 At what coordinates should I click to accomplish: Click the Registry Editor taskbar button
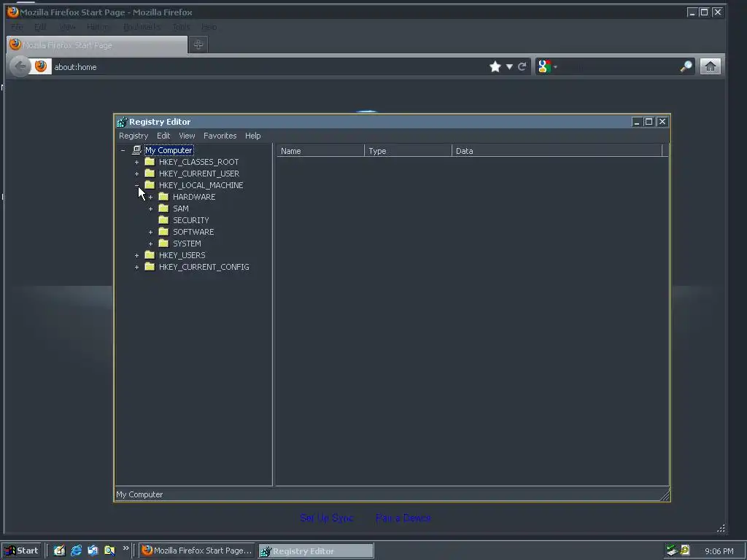point(316,551)
